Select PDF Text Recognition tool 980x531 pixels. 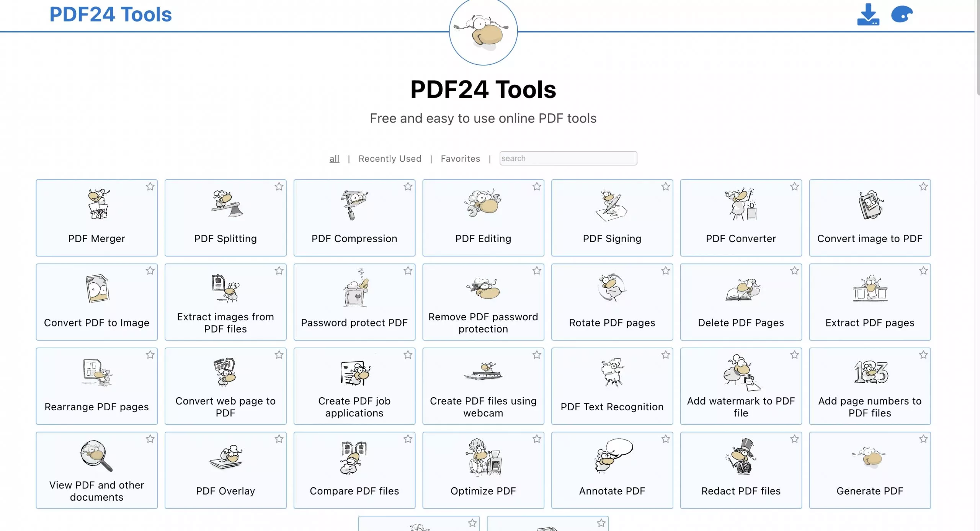tap(612, 386)
